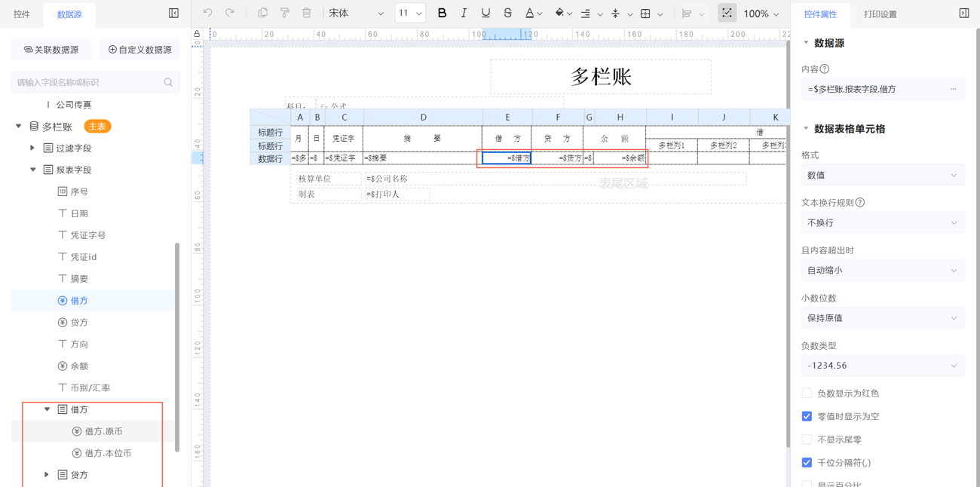Click the cell borders icon
Image resolution: width=980 pixels, height=487 pixels.
(x=645, y=14)
